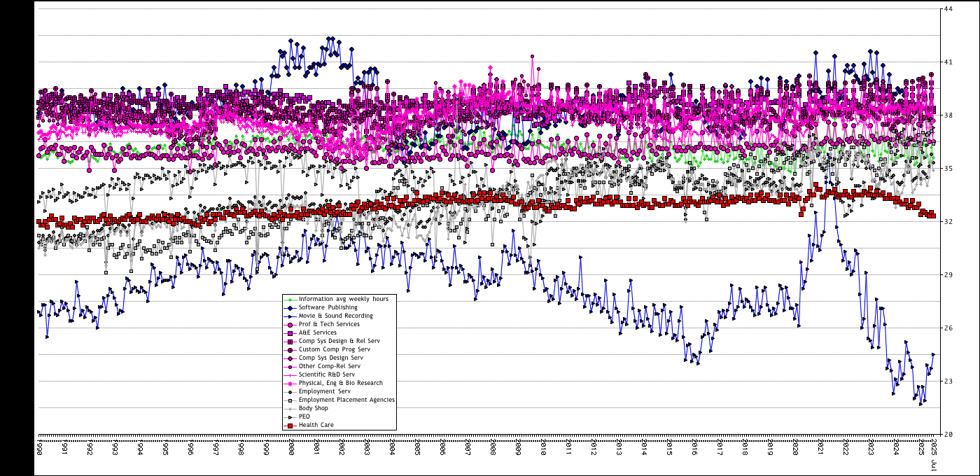Click the 44 tick label on y-axis
The image size is (980, 476).
(x=947, y=9)
